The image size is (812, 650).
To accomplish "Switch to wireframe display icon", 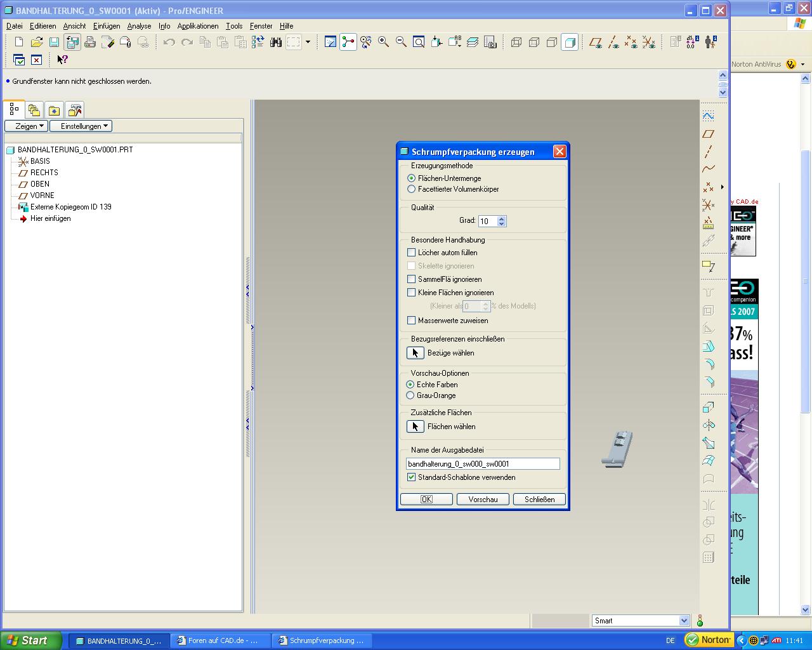I will [x=516, y=43].
